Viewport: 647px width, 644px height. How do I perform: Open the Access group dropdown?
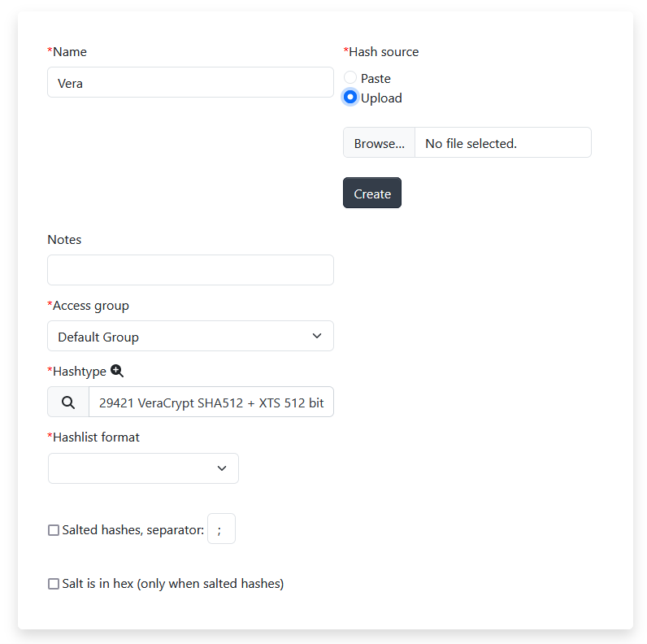tap(191, 336)
